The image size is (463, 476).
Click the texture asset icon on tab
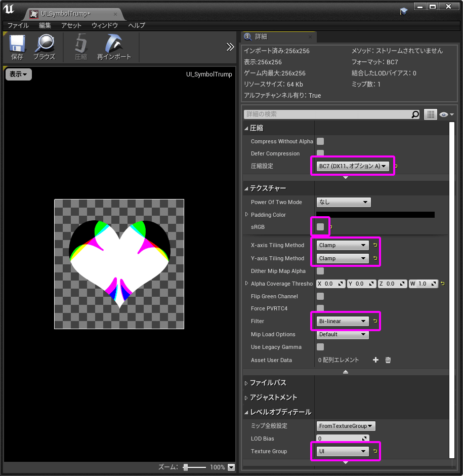pos(34,14)
